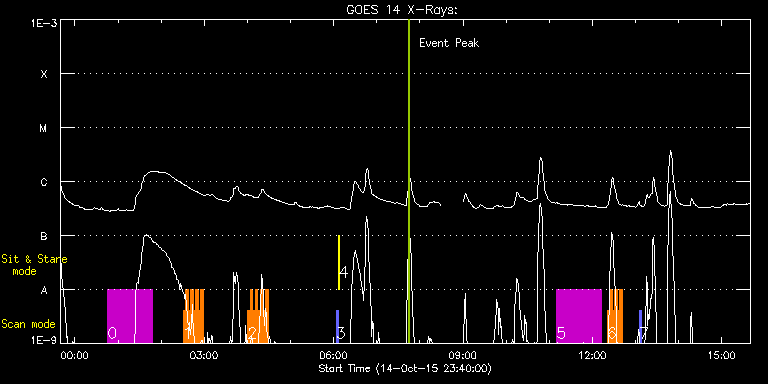
Task: Click the 1E-9 y-axis label
Action: pyautogui.click(x=44, y=339)
